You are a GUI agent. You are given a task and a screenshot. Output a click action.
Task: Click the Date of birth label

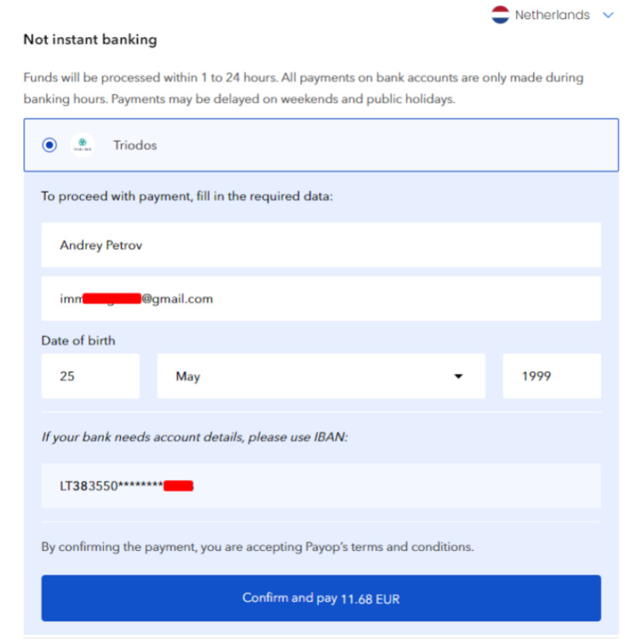point(79,340)
